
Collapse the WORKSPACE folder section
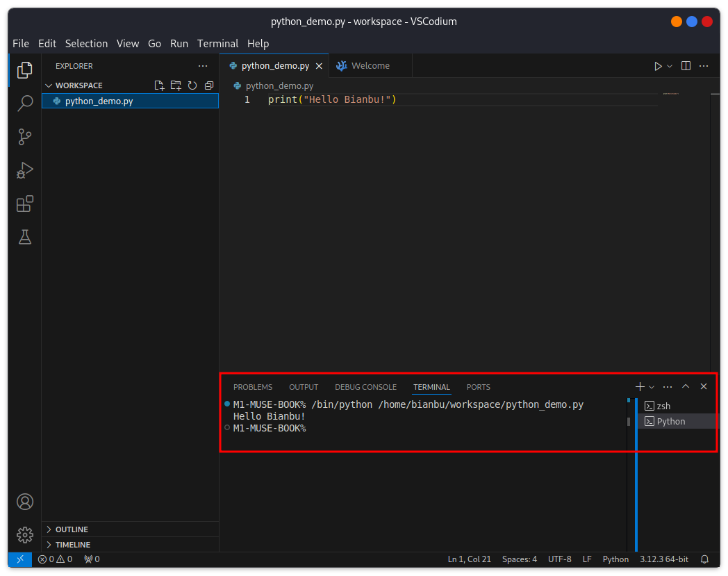pyautogui.click(x=49, y=85)
